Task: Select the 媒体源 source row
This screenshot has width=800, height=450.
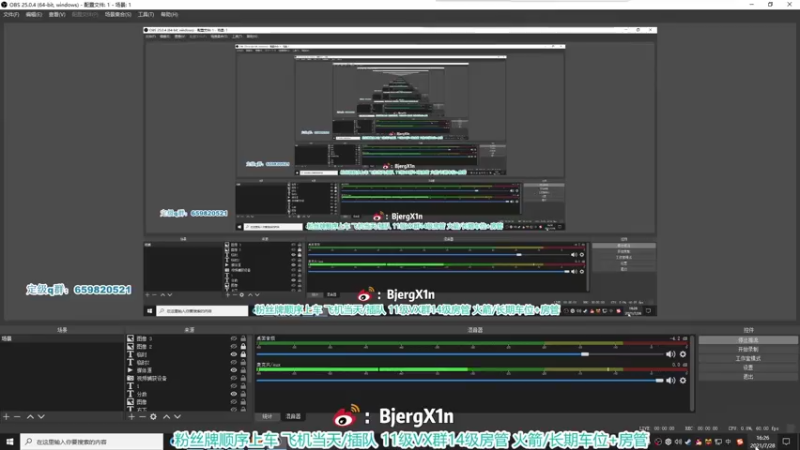Action: coord(187,370)
